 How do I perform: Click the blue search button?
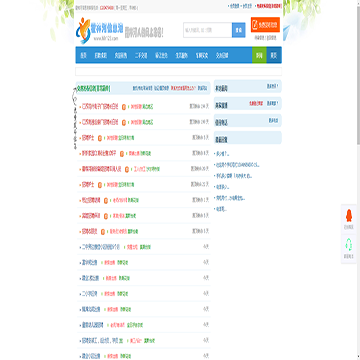tap(239, 30)
